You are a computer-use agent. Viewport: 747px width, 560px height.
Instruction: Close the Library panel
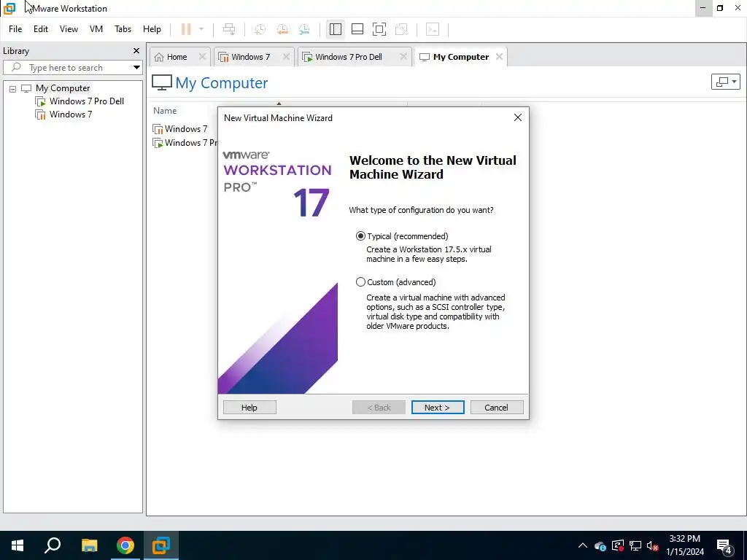[136, 50]
